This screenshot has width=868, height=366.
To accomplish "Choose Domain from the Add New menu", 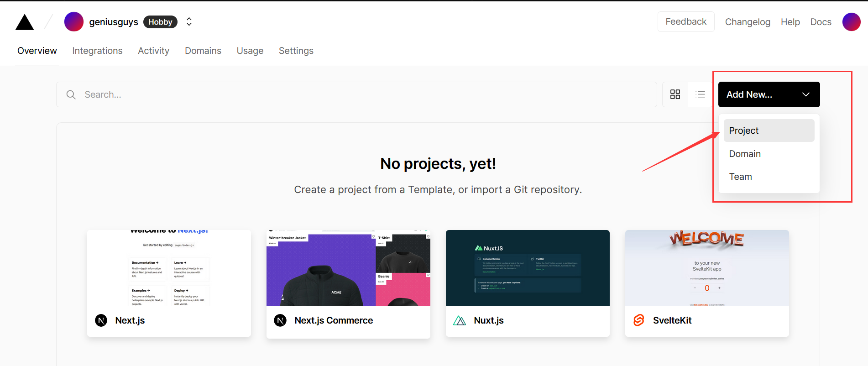I will (769, 154).
